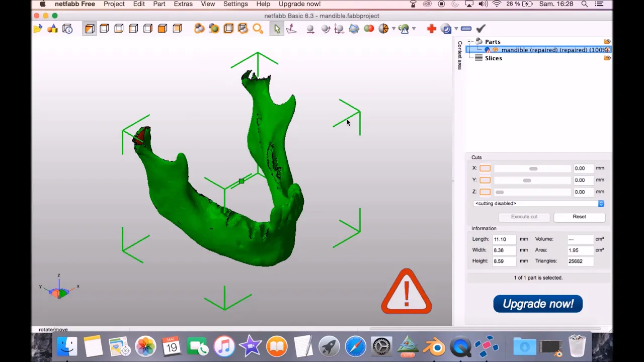The width and height of the screenshot is (644, 362).
Task: Click the zoom to platform with parts icon
Action: pos(243,29)
